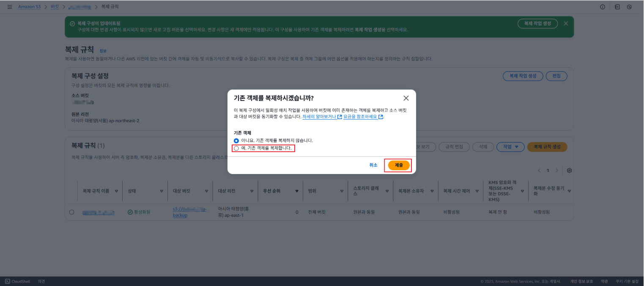This screenshot has width=644, height=286.
Task: Open CloudShell from the footer
Action: pyautogui.click(x=17, y=281)
